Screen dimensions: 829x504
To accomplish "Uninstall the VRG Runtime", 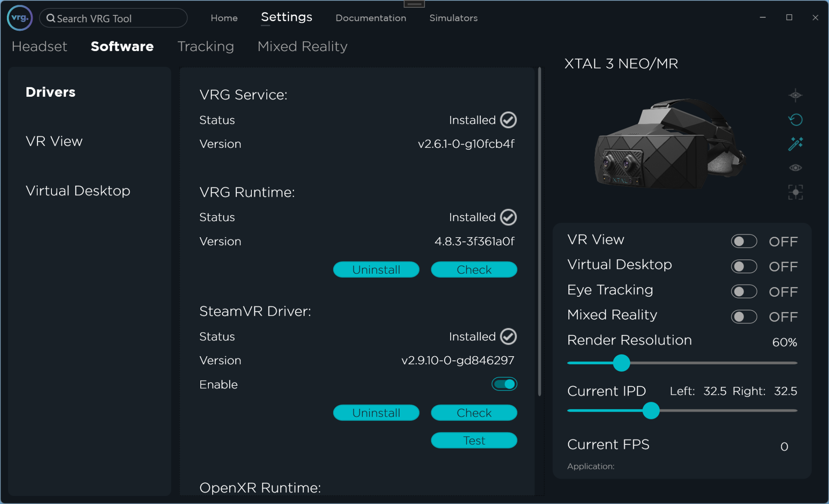I will (376, 269).
